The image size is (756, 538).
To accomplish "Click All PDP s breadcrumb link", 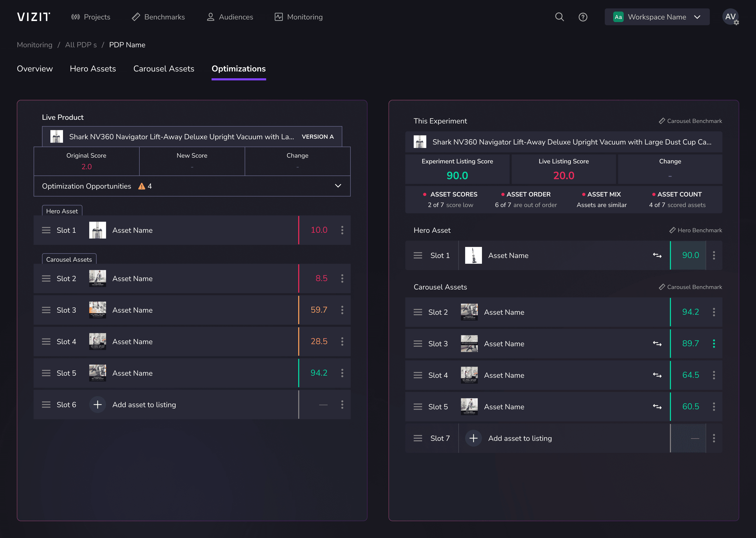I will pyautogui.click(x=81, y=45).
